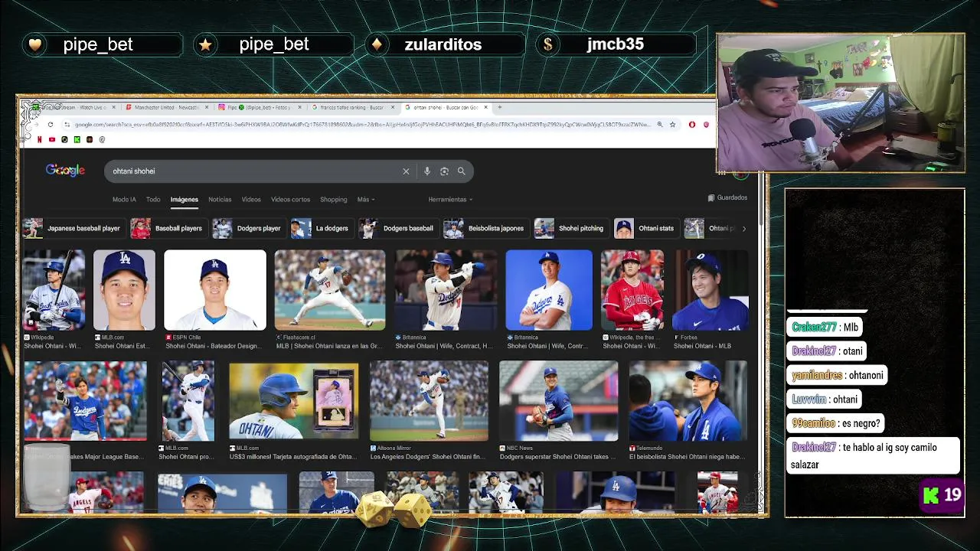
Task: Open 'US$3 millones! Tarjeta autografiada' link
Action: point(293,457)
